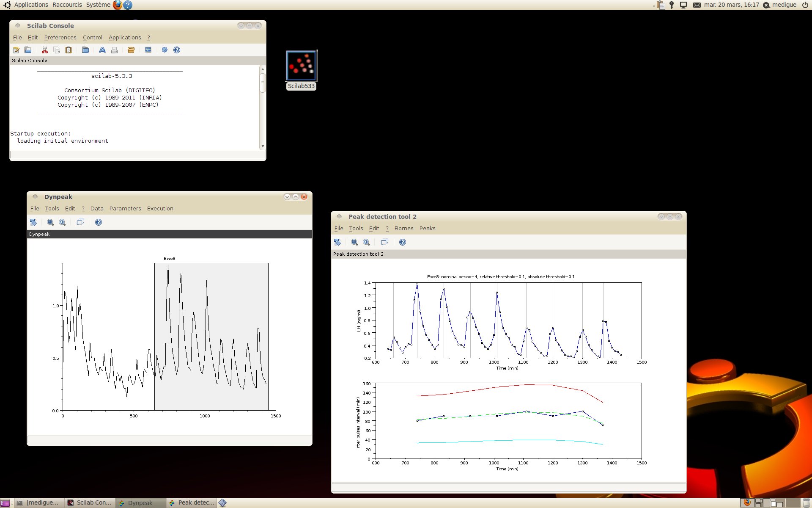Viewport: 812px width, 508px height.
Task: Click the GED datatip icon in Dynpeak toolbar
Action: click(80, 222)
